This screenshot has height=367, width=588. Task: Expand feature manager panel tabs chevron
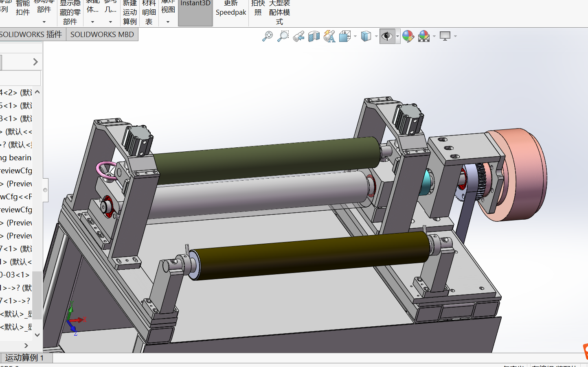click(35, 62)
